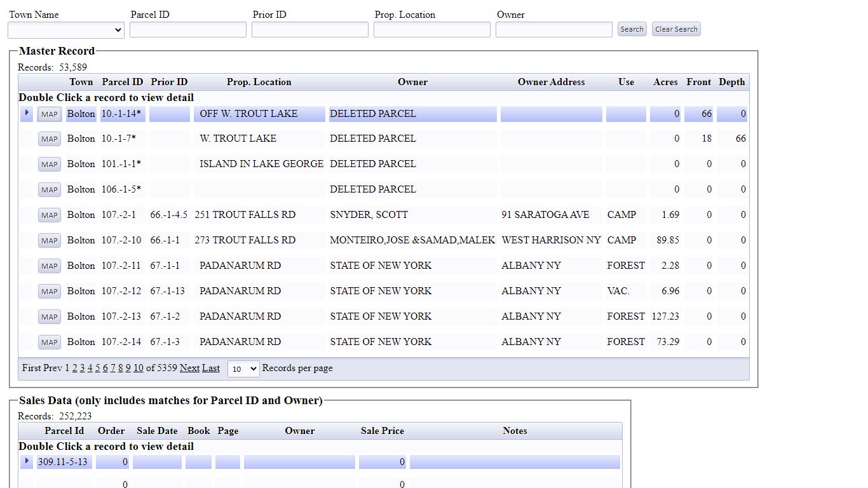Select owner SNYDER, SCOTT cell
This screenshot has height=488, width=868.
(412, 215)
